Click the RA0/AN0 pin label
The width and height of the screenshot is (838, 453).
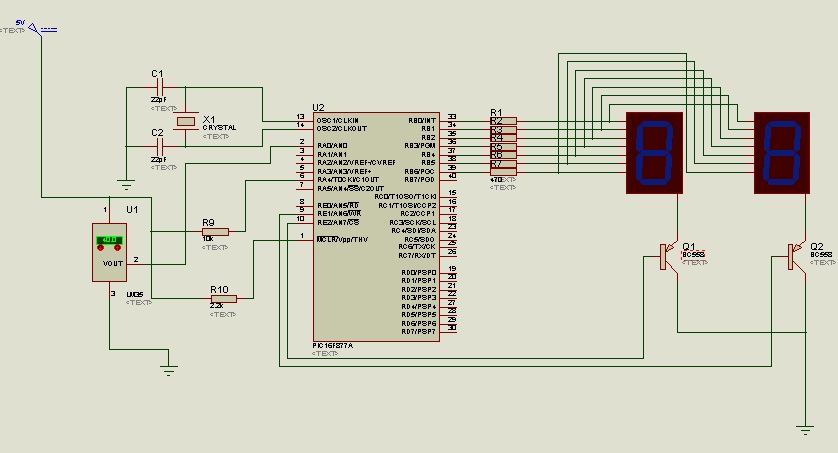pos(332,145)
